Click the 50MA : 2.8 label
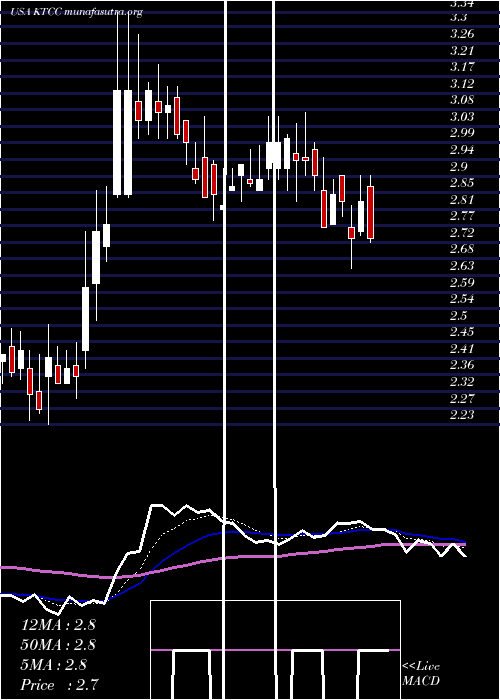Screen dimensions: 500x700 coord(58,645)
